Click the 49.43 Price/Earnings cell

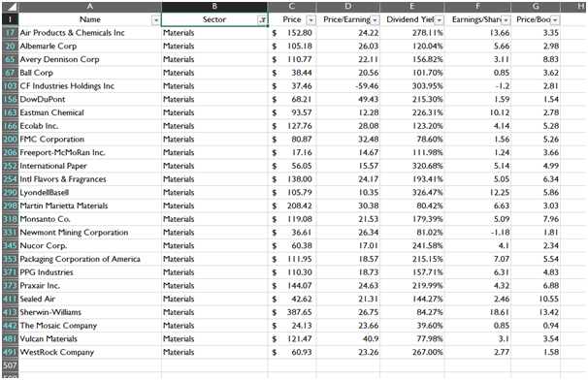point(348,99)
